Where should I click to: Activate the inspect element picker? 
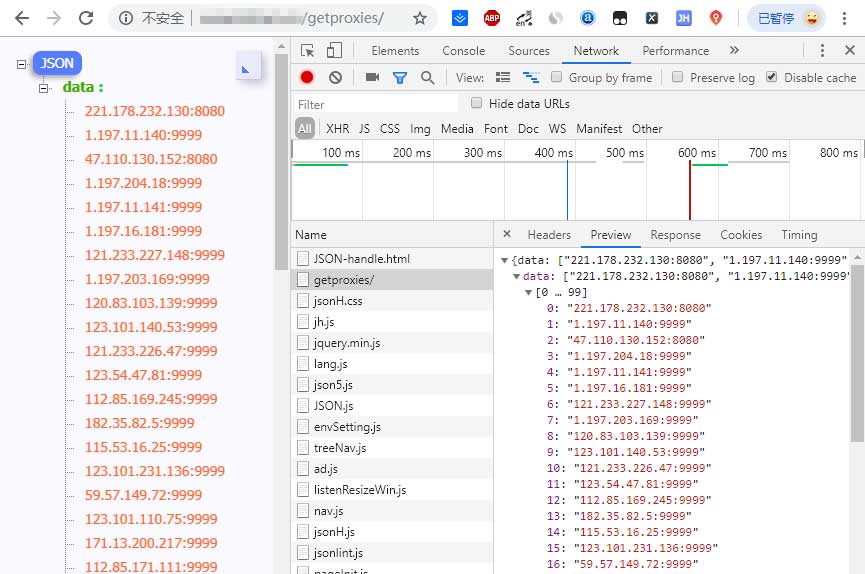(308, 51)
